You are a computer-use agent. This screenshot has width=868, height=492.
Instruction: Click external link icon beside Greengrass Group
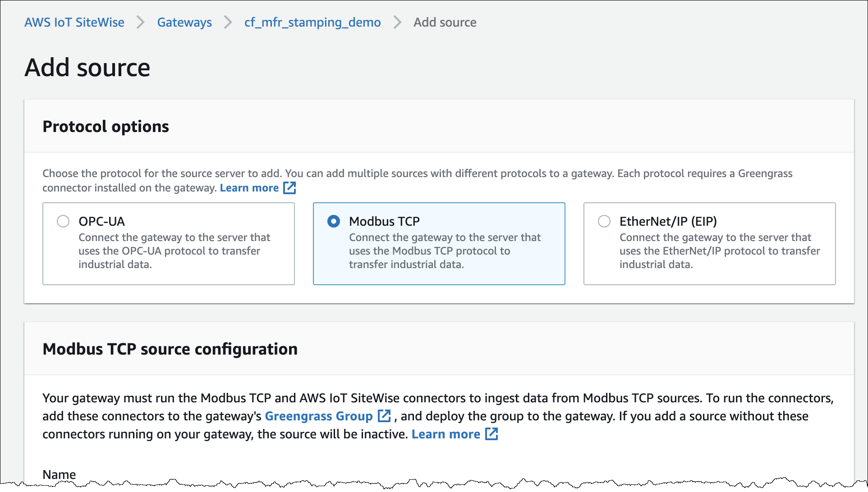(384, 416)
